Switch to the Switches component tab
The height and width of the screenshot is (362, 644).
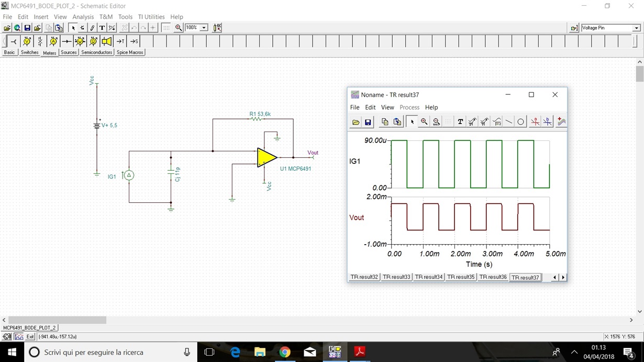point(30,52)
